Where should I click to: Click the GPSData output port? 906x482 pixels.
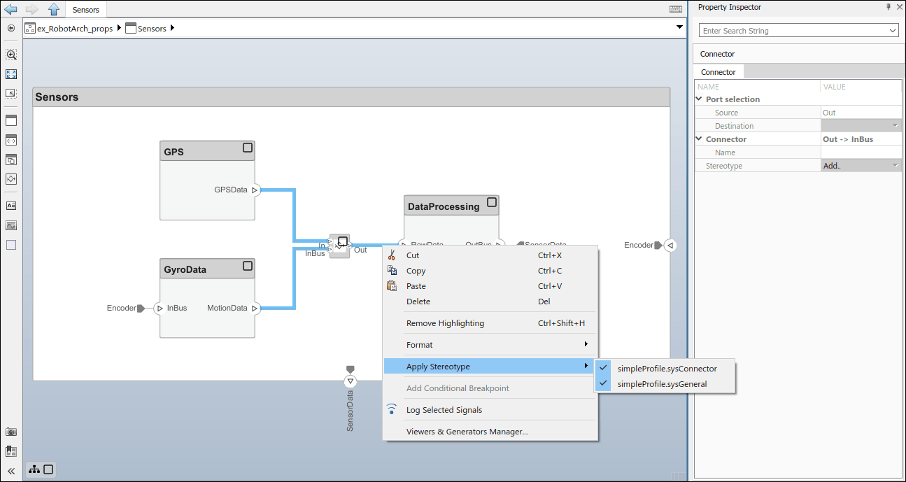click(x=255, y=190)
